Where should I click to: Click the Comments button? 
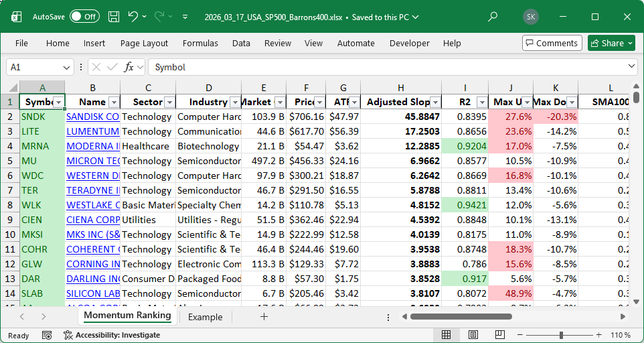point(552,43)
